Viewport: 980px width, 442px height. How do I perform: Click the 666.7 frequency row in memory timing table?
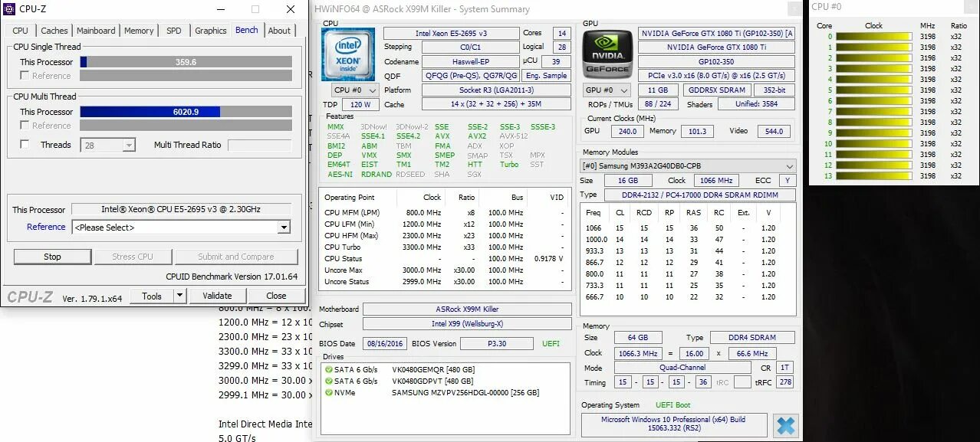[x=688, y=297]
